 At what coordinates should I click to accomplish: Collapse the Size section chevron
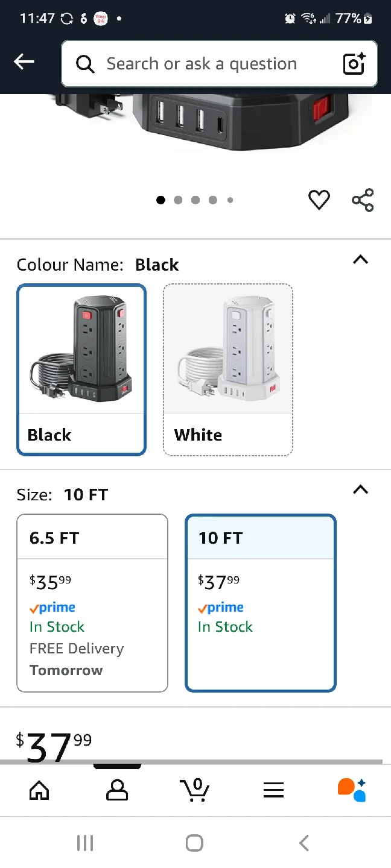(360, 489)
